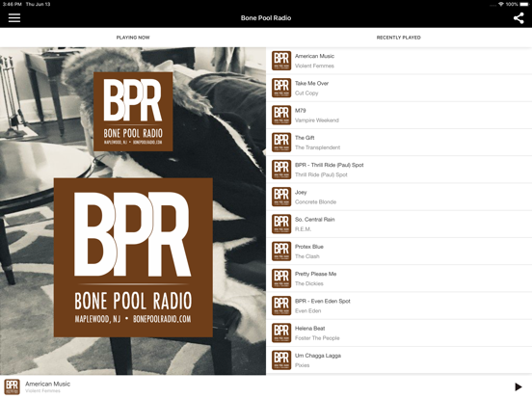
Task: Tap BPR logo beside American Music
Action: coord(281,61)
